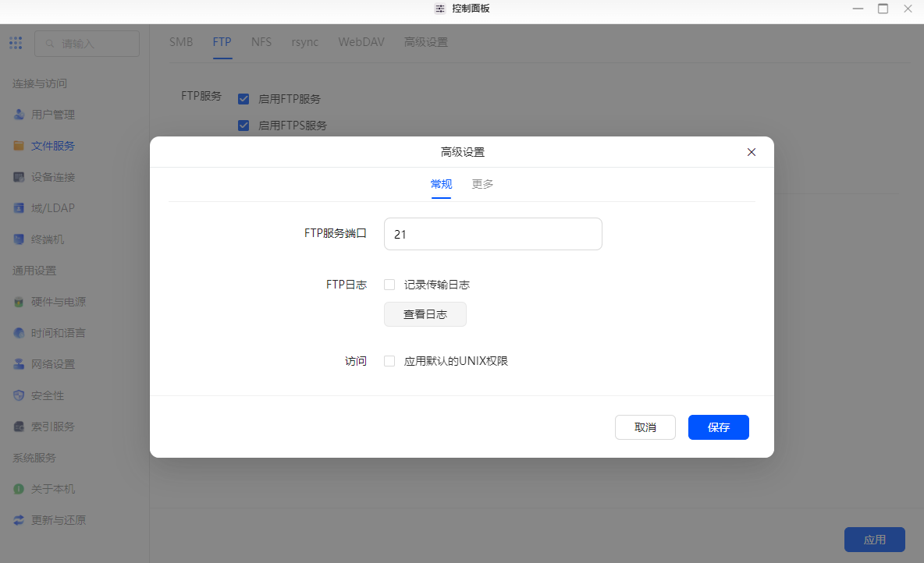This screenshot has width=924, height=563.
Task: Enable 应用默认的UNIX权限 checkbox
Action: [389, 361]
